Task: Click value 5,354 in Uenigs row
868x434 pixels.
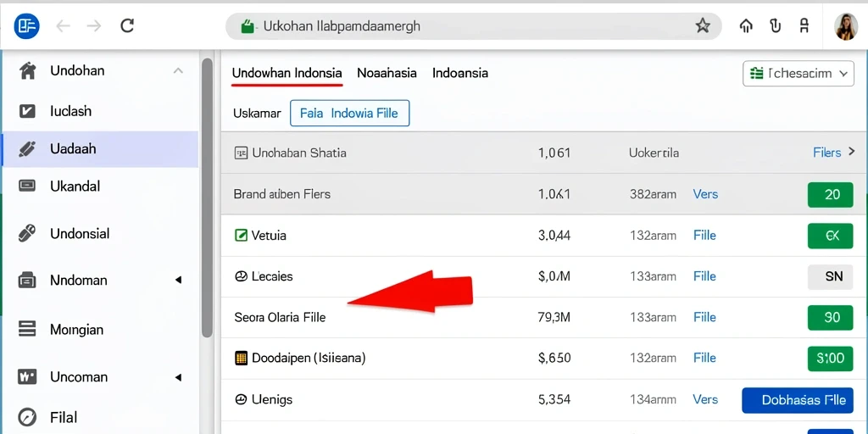Action: click(554, 399)
